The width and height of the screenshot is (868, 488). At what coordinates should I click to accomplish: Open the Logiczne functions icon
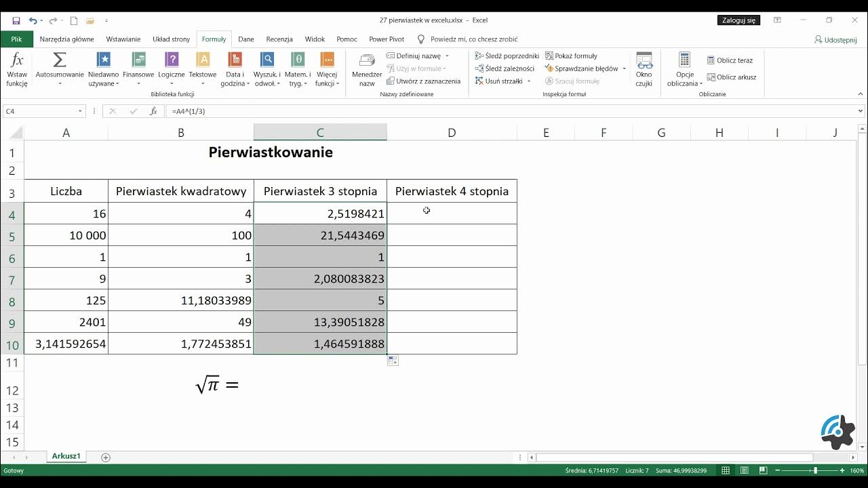coord(172,60)
